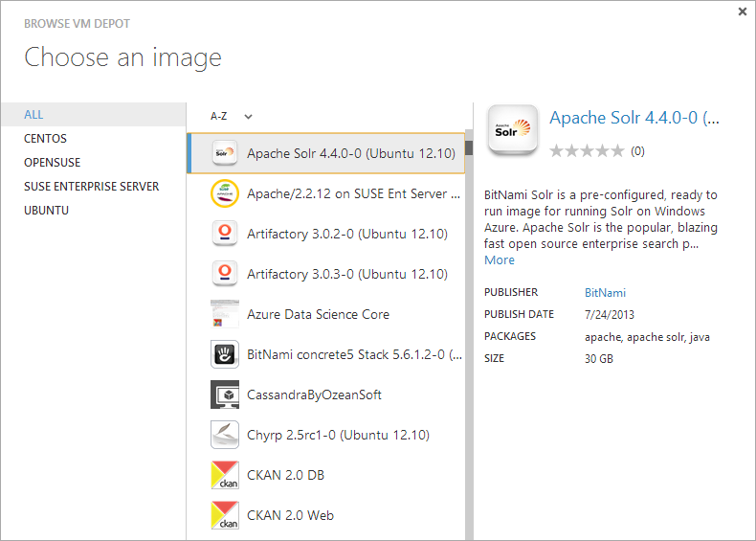Screen dimensions: 756x541
Task: Select CKAN 2.0 DB entry
Action: (326, 475)
